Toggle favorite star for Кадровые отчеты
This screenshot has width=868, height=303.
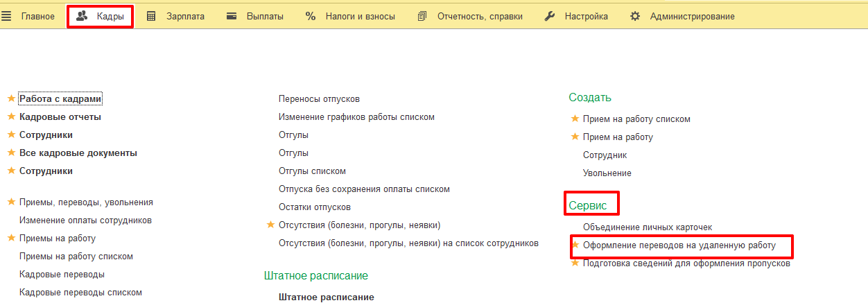tap(11, 116)
